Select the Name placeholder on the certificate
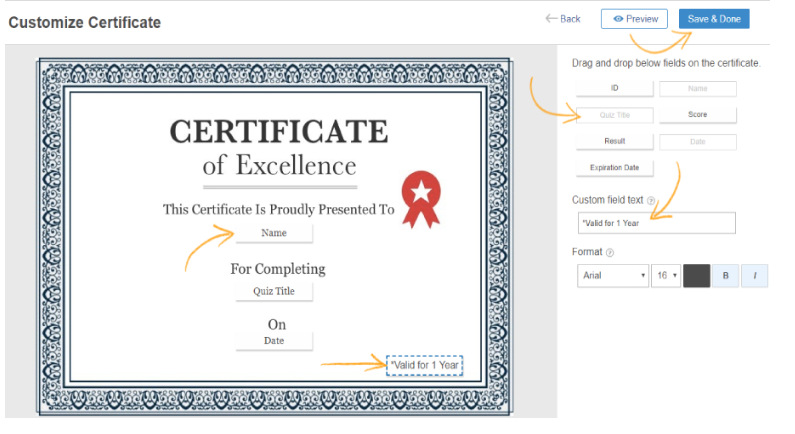This screenshot has width=795, height=434. 274,233
